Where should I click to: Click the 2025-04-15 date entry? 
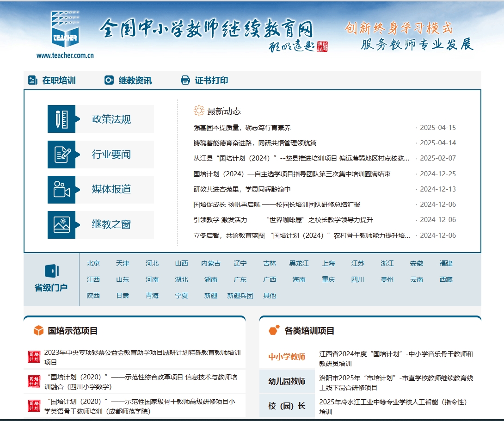438,128
